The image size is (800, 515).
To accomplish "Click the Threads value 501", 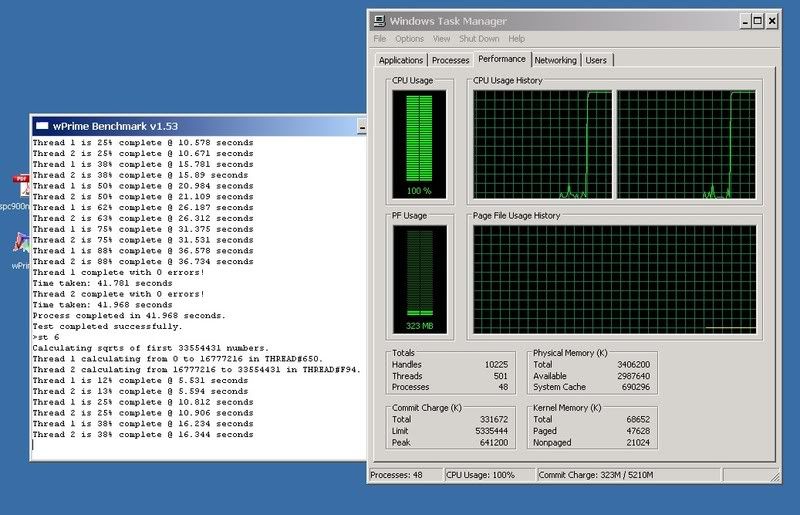I will (501, 376).
